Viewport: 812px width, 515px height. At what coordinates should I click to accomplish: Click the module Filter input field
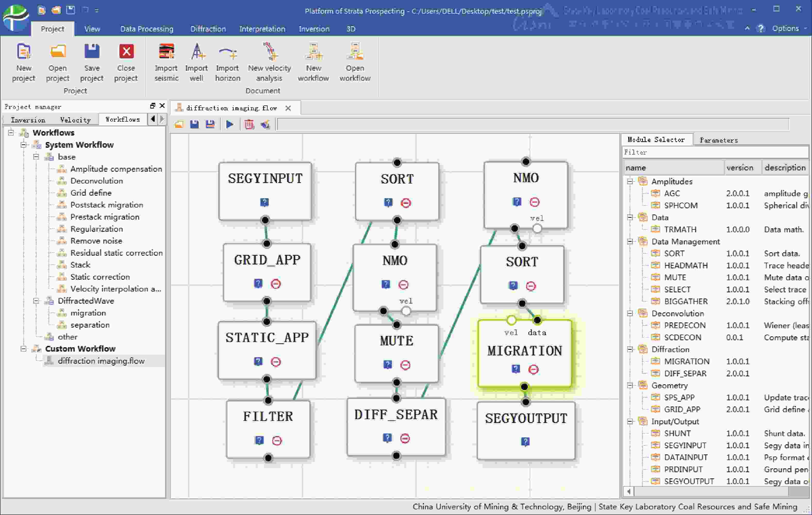[715, 152]
